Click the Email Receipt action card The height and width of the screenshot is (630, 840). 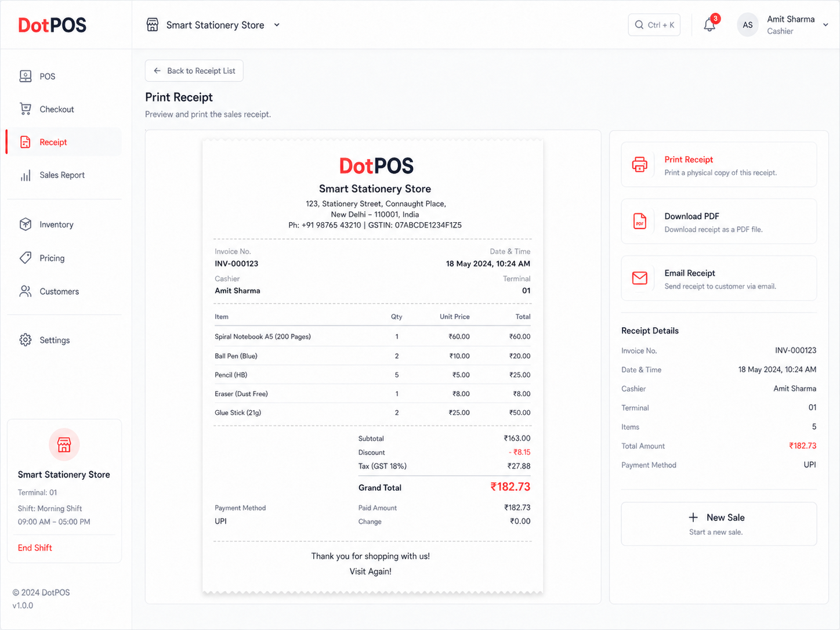point(719,278)
